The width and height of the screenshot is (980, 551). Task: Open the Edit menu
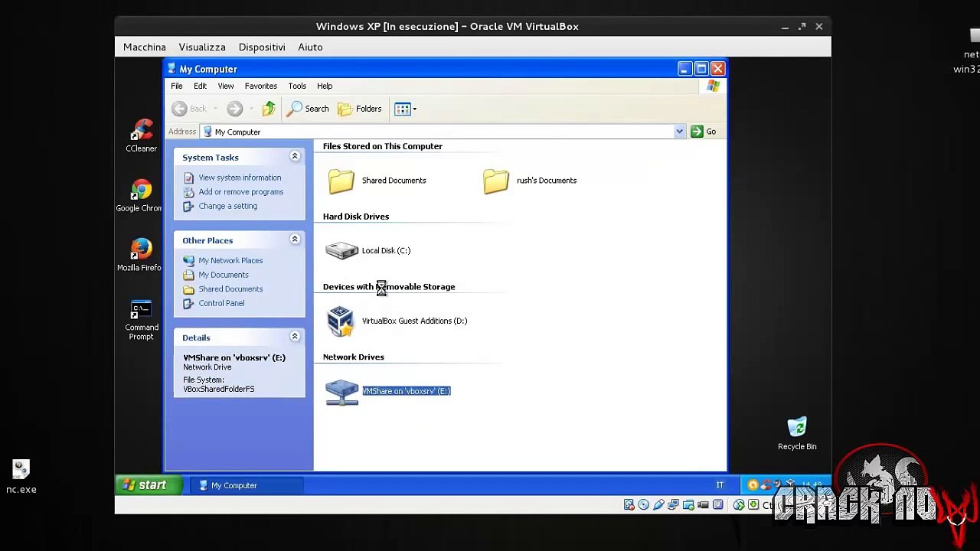pos(200,86)
